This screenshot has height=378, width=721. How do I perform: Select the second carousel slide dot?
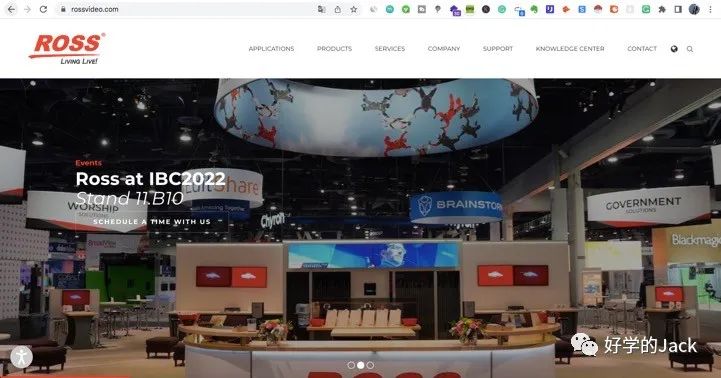(x=360, y=365)
